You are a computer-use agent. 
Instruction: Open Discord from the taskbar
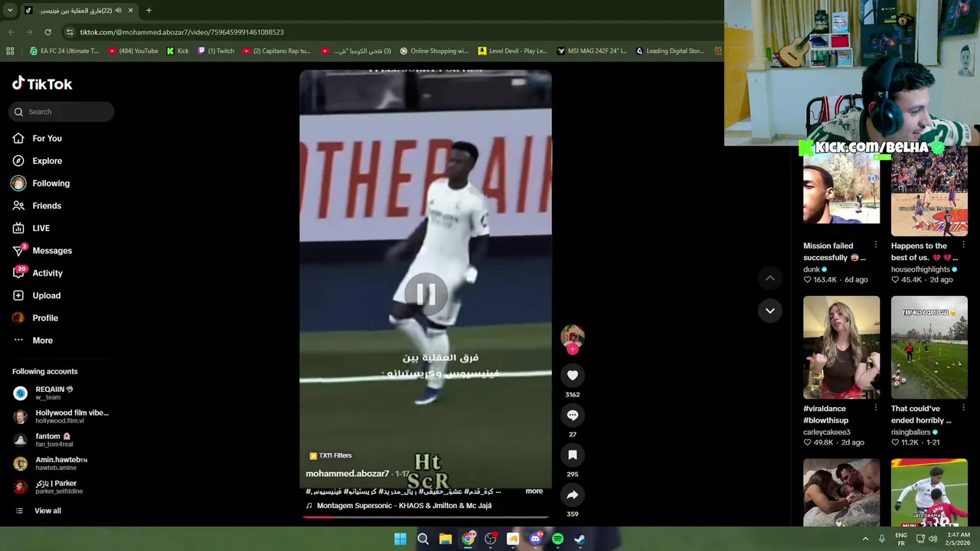pos(535,539)
